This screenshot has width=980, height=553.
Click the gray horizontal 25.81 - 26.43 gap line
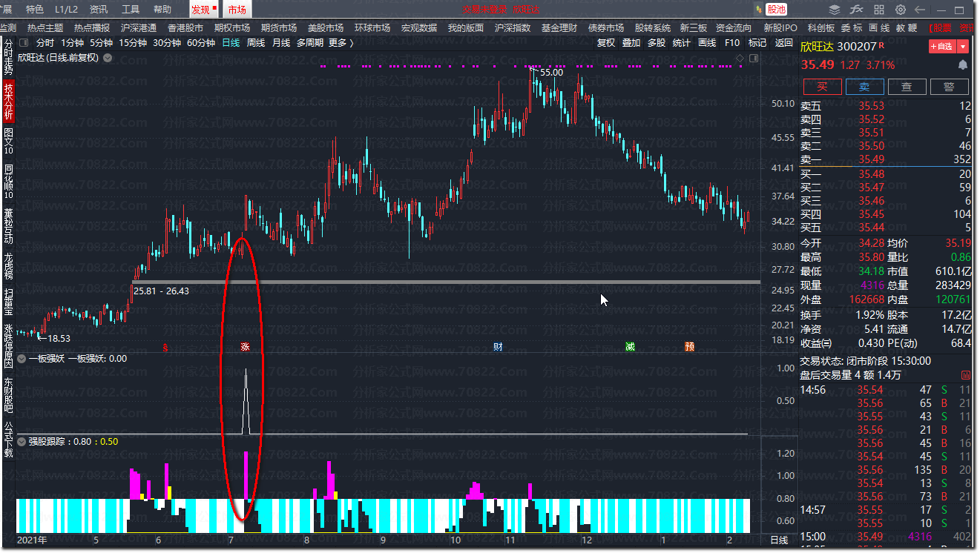[x=445, y=282]
